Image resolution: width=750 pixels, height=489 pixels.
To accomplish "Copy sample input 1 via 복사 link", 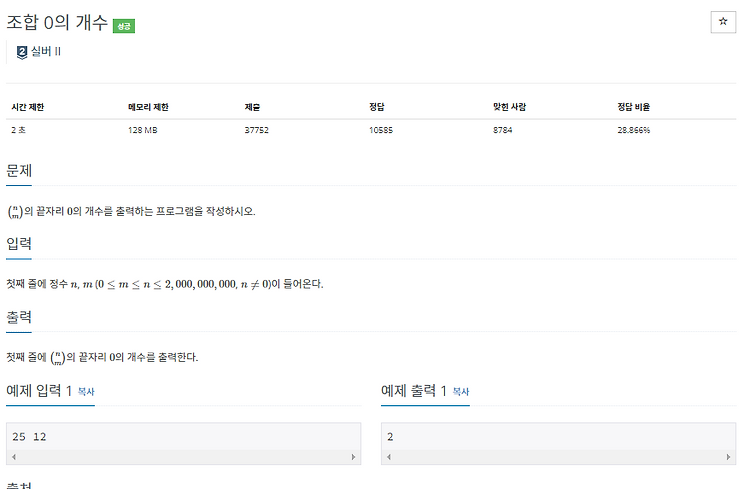I will 86,392.
